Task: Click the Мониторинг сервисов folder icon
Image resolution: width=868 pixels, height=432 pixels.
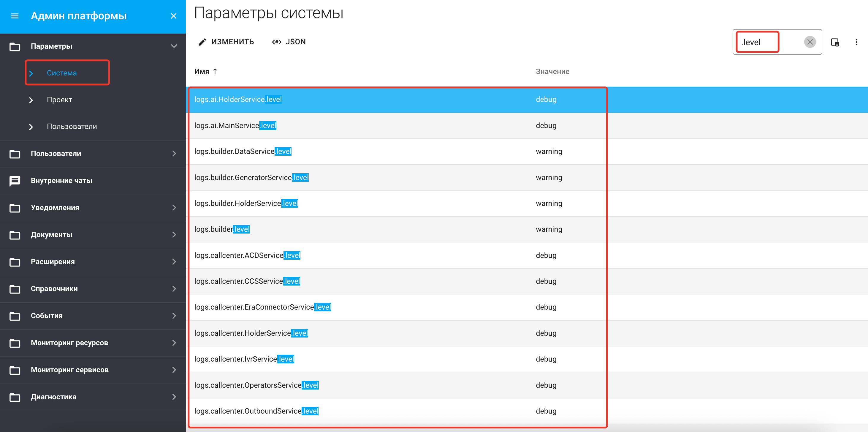Action: [x=15, y=370]
